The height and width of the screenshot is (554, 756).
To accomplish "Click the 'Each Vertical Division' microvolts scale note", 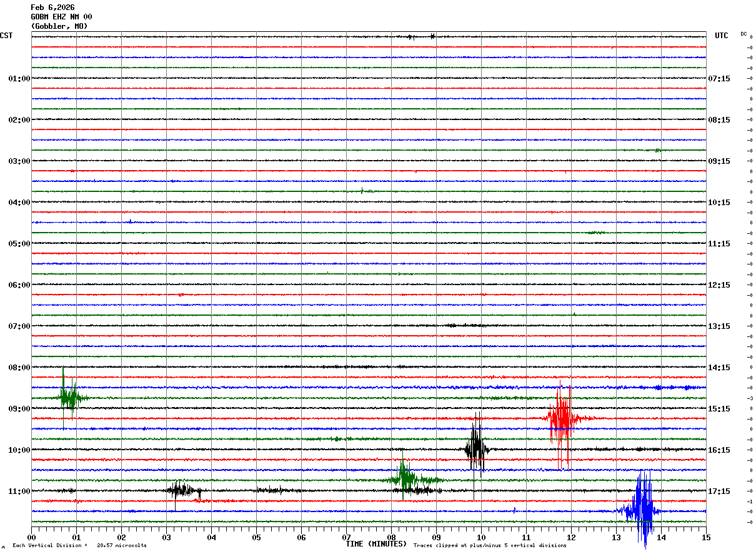I will coord(79,546).
